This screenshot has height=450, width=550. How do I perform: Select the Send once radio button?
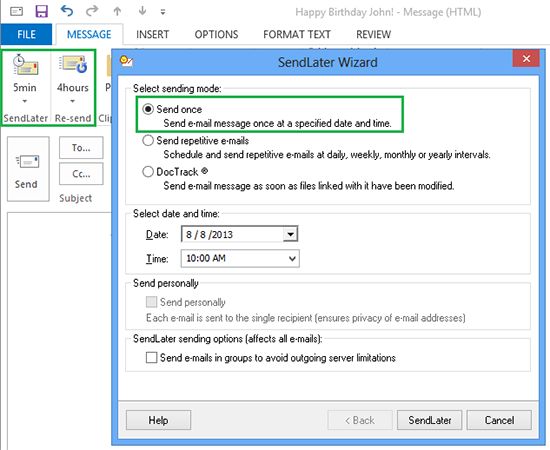148,109
